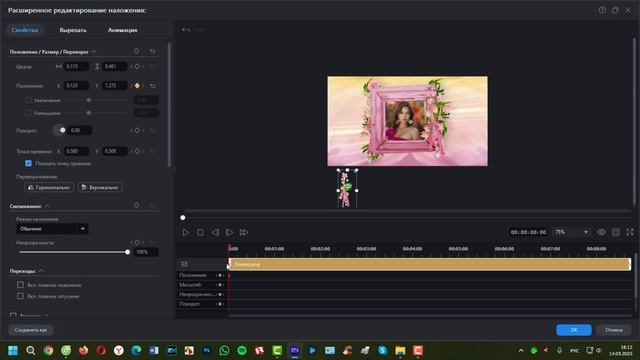Add keyframe on the Точка привязки row
This screenshot has height=360, width=640.
137,151
